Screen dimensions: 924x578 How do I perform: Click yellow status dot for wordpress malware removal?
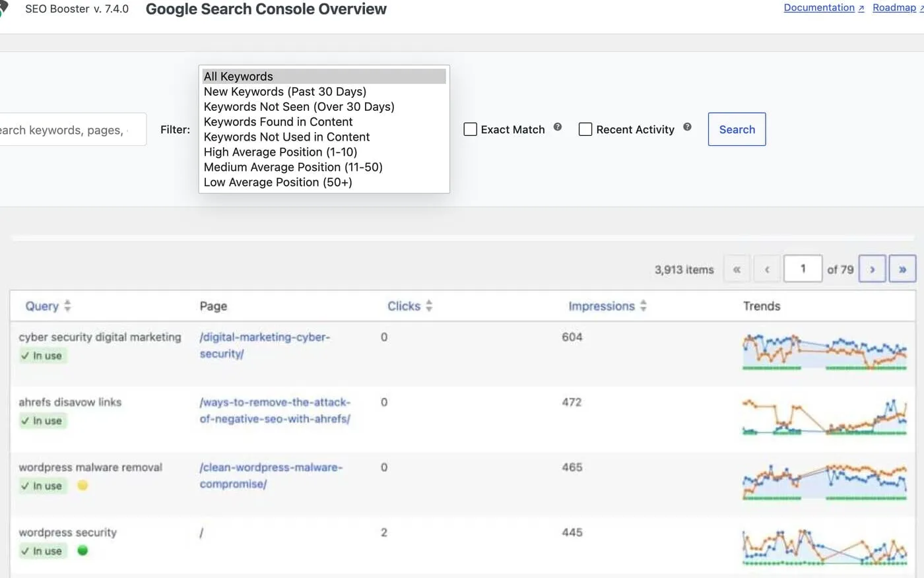pyautogui.click(x=82, y=486)
